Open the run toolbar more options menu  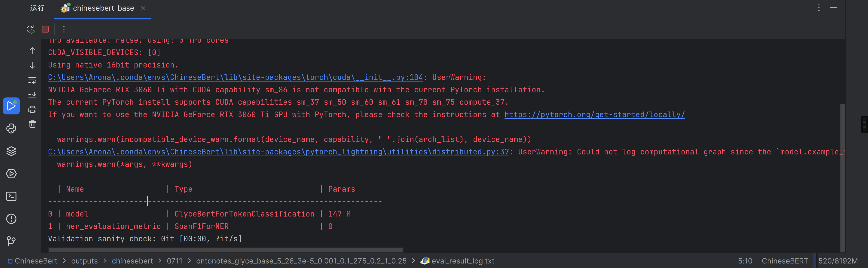(x=64, y=29)
